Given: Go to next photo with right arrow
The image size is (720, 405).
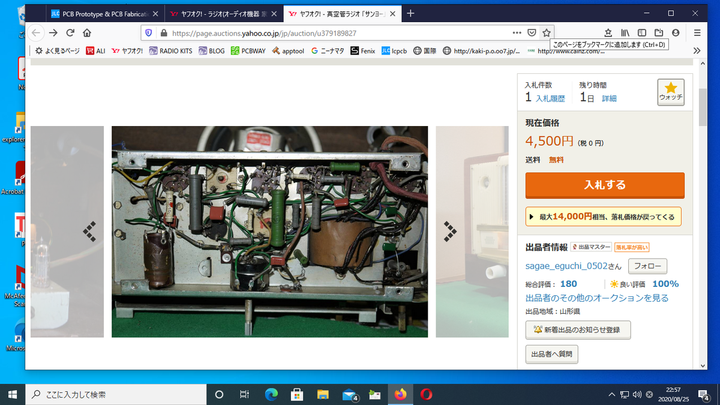Looking at the screenshot, I should [x=451, y=231].
